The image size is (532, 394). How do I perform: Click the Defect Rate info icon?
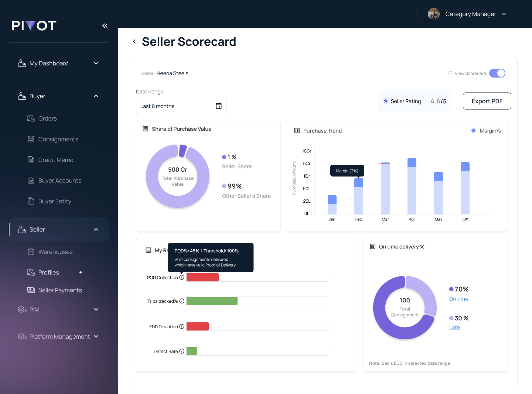pos(182,351)
